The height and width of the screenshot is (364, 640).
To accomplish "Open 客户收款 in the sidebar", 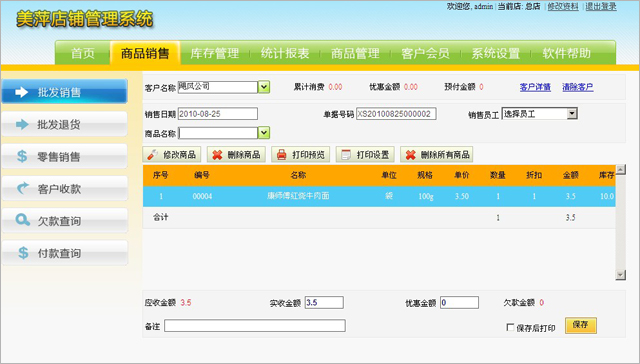I will click(64, 188).
